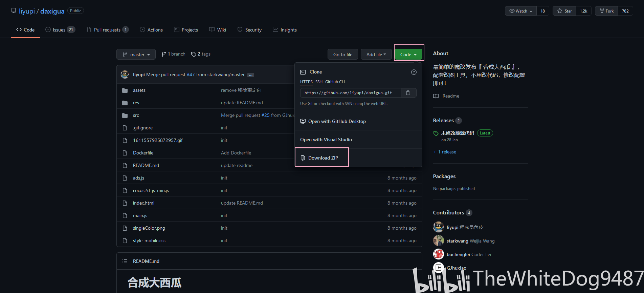Switch clone method to GitHub CLI
The height and width of the screenshot is (293, 644).
pos(335,82)
